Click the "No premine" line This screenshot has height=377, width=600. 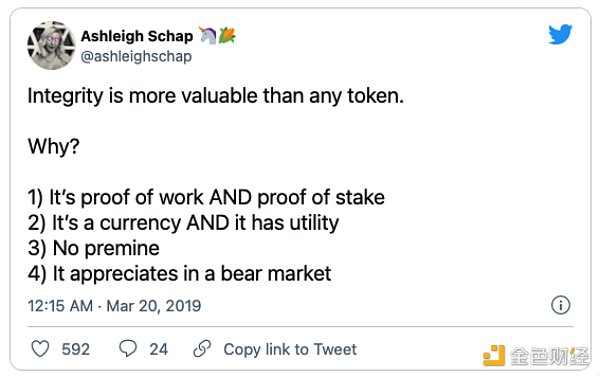(x=94, y=248)
